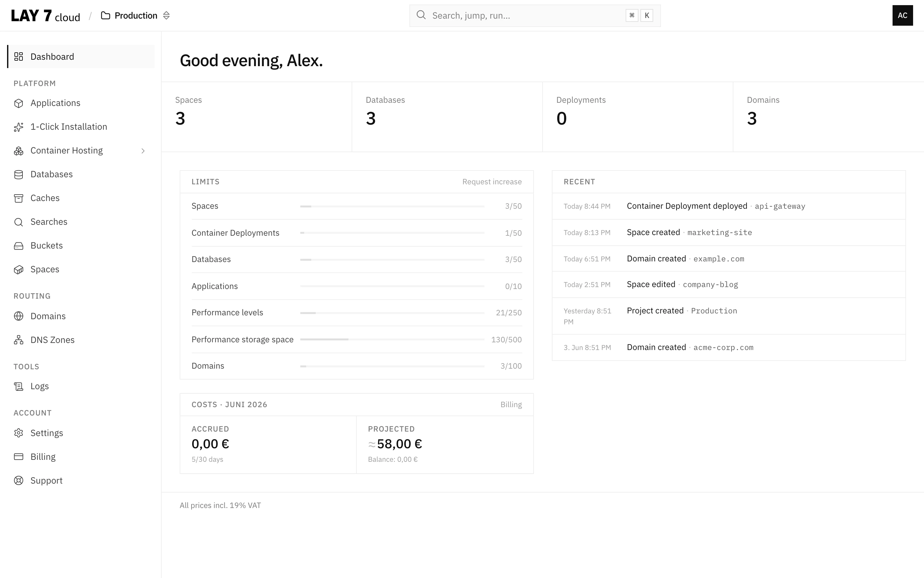Image resolution: width=924 pixels, height=578 pixels.
Task: Click the magnifier icon in search bar
Action: pos(421,15)
